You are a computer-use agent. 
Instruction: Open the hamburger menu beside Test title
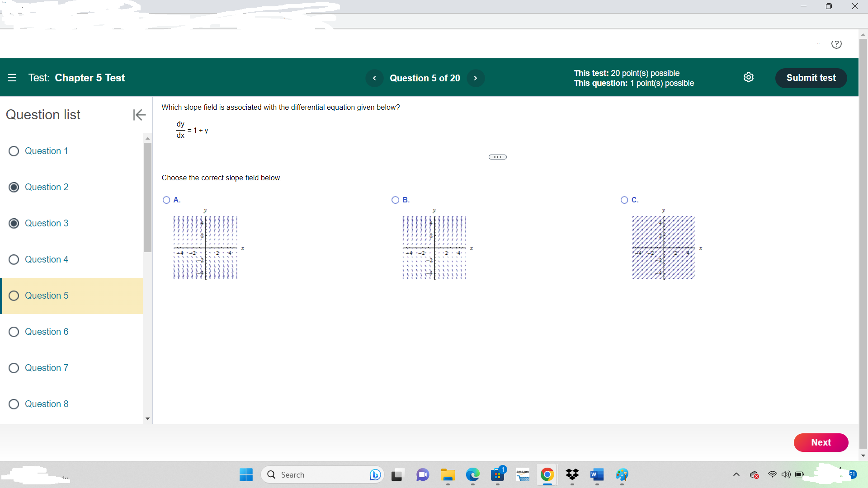[x=12, y=78]
